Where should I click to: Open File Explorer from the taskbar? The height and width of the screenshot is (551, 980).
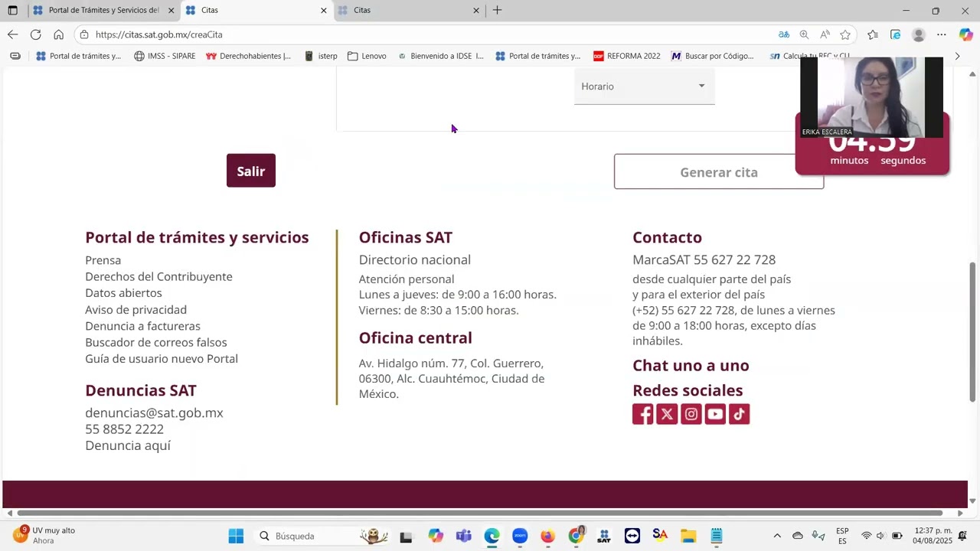tap(688, 536)
